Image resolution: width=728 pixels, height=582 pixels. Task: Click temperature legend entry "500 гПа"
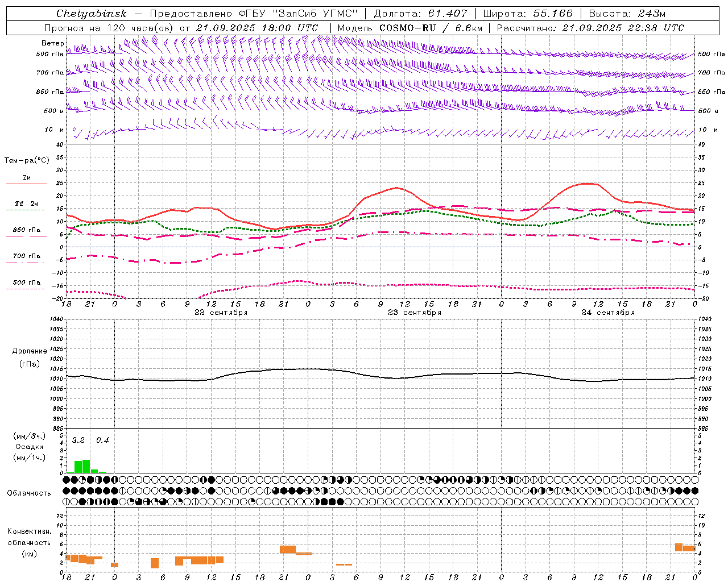click(26, 282)
